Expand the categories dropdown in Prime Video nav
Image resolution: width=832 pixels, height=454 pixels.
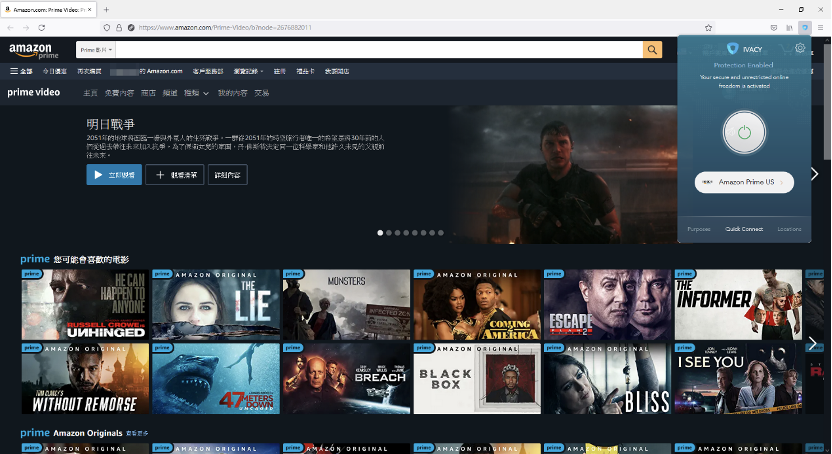pyautogui.click(x=196, y=93)
